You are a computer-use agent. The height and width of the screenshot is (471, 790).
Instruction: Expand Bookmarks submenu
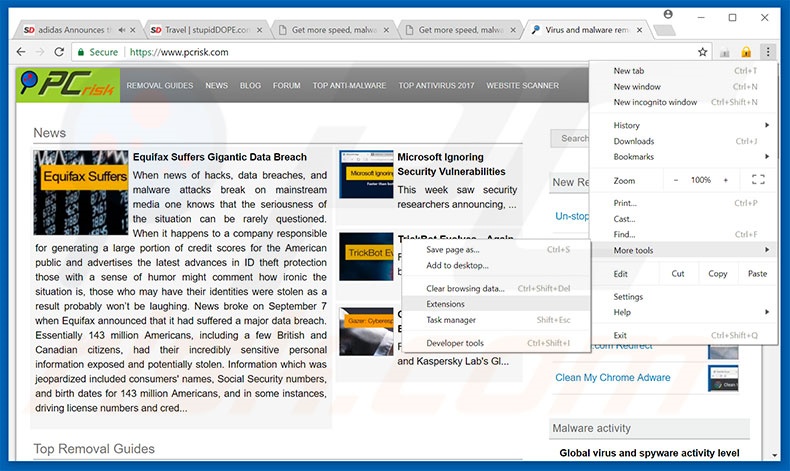coord(683,157)
